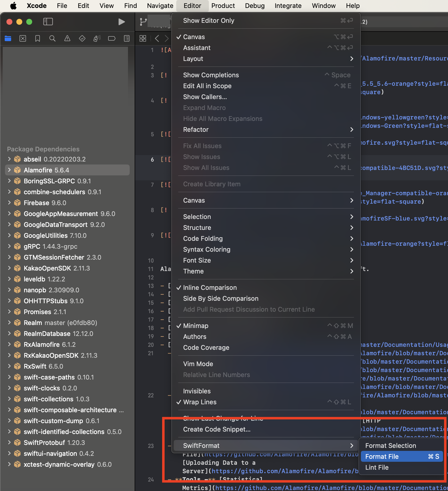Click Show Callers…

pos(266,97)
